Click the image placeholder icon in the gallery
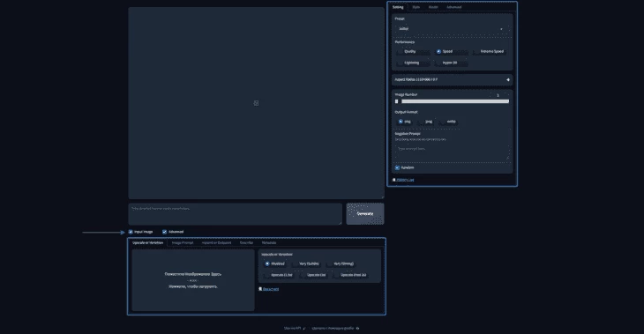 pyautogui.click(x=257, y=103)
